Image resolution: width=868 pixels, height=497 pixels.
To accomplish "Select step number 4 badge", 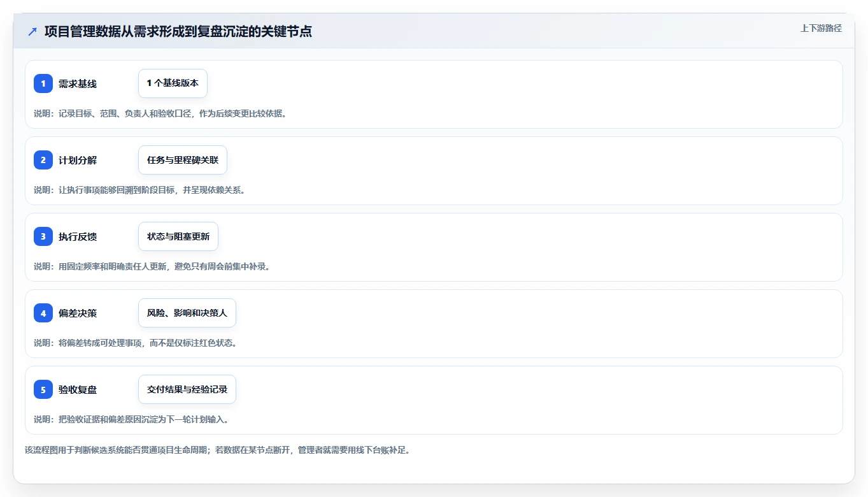I will click(x=43, y=313).
